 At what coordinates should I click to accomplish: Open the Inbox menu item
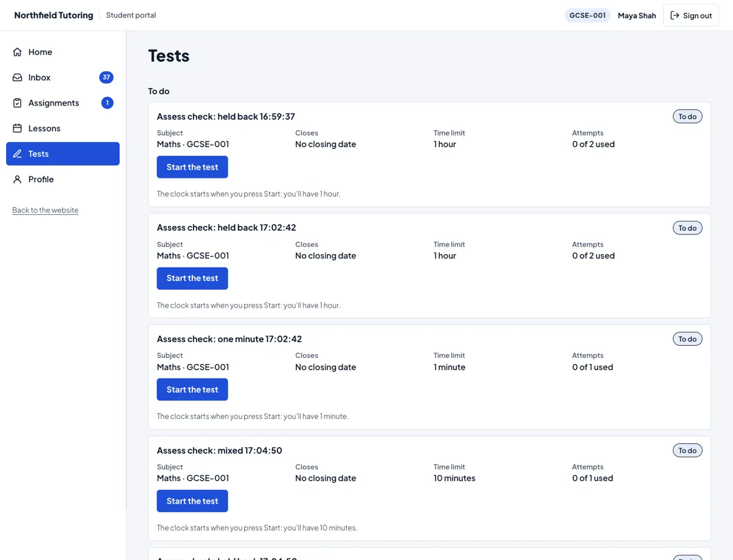(63, 78)
